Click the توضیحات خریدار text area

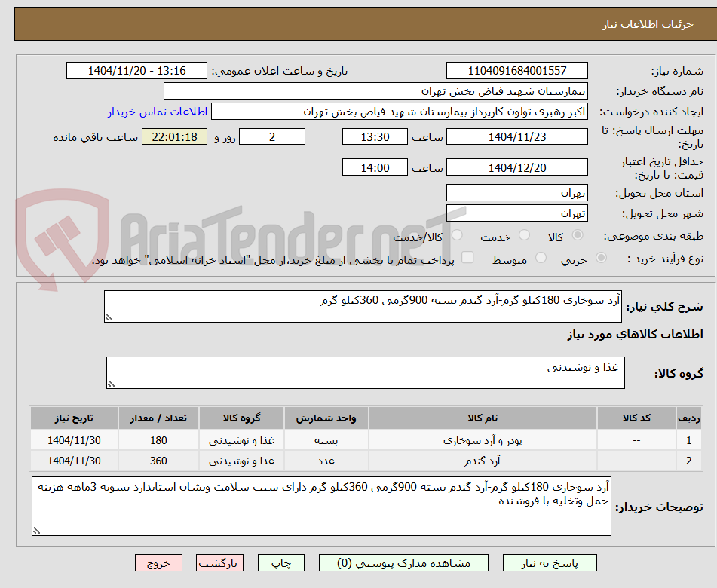(321, 506)
